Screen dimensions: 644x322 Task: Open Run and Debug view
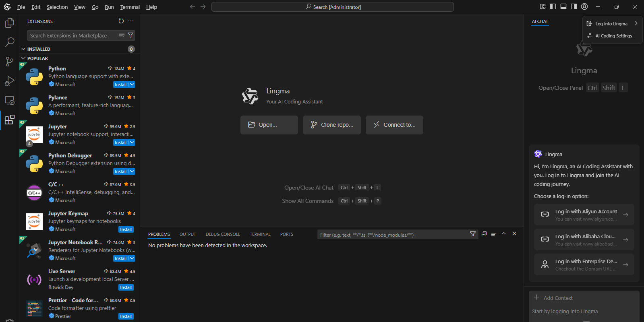10,81
